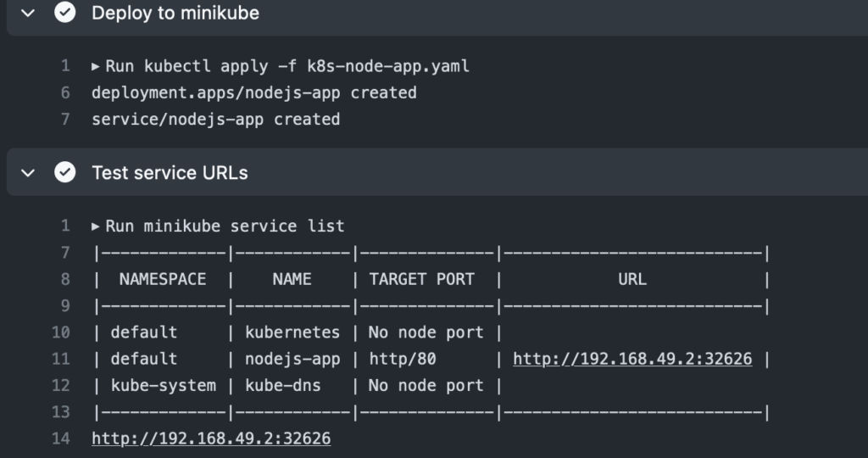Click the kubernetes service row in the table
The width and height of the screenshot is (868, 458).
tap(298, 332)
